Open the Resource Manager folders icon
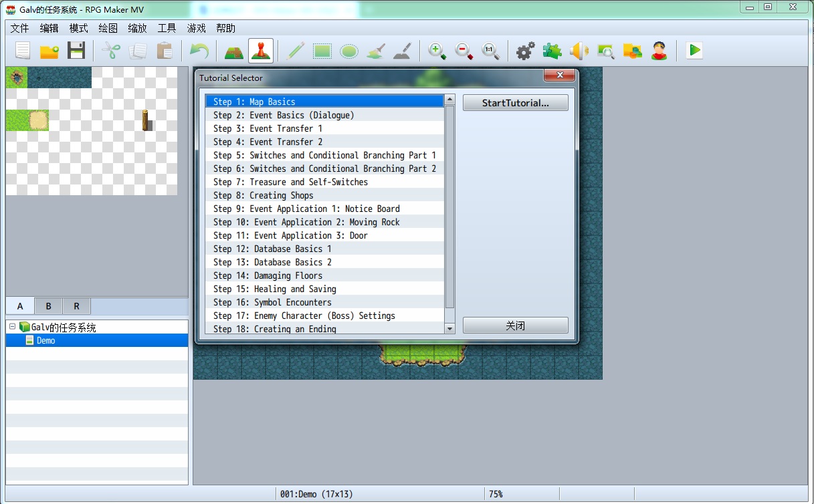Image resolution: width=814 pixels, height=504 pixels. (632, 51)
